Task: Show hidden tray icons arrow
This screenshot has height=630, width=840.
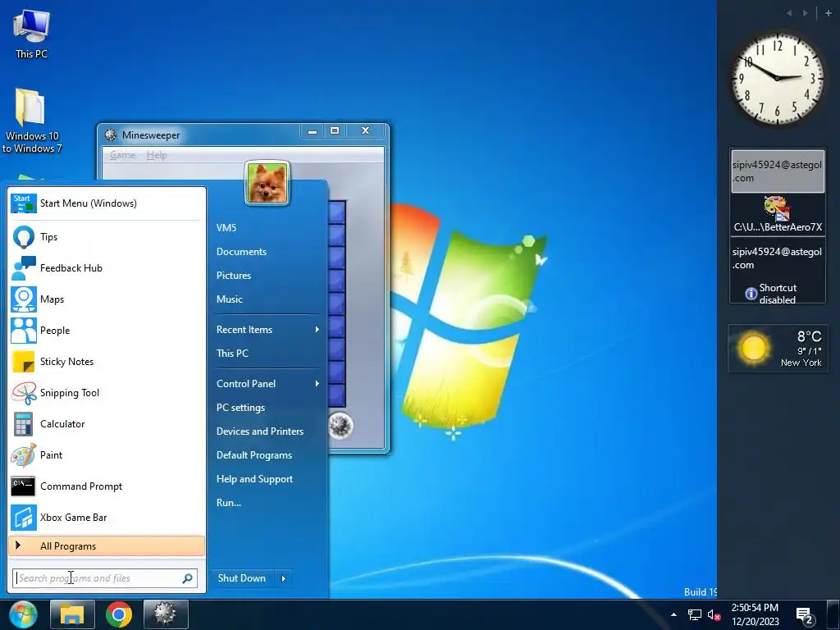Action: pos(674,614)
